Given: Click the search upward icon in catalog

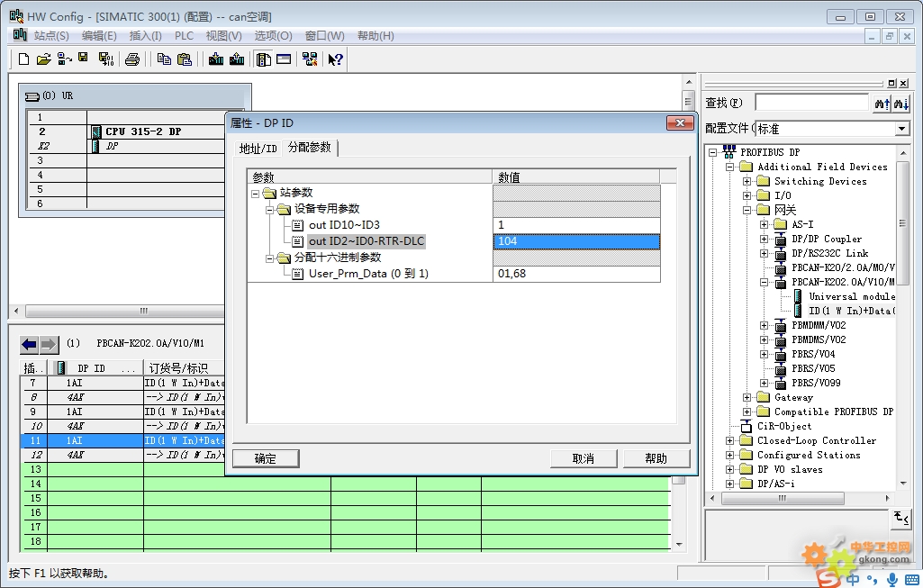Looking at the screenshot, I should [882, 104].
